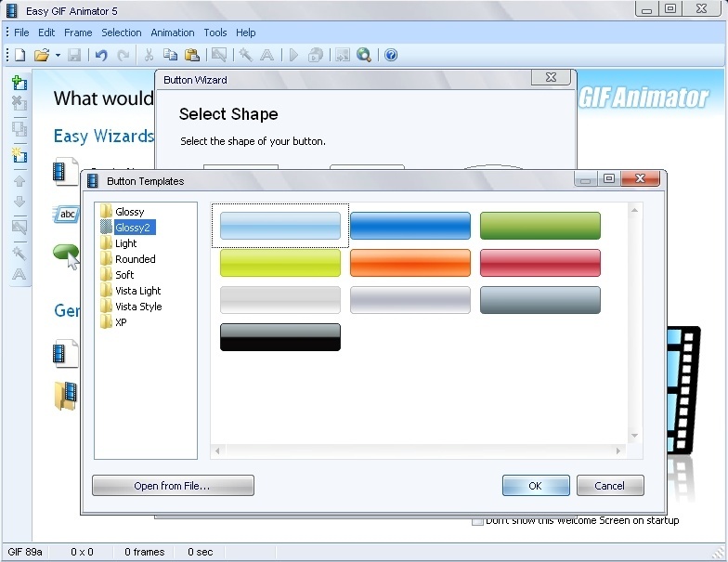The height and width of the screenshot is (562, 728).
Task: Open the Edit menu
Action: (x=46, y=33)
